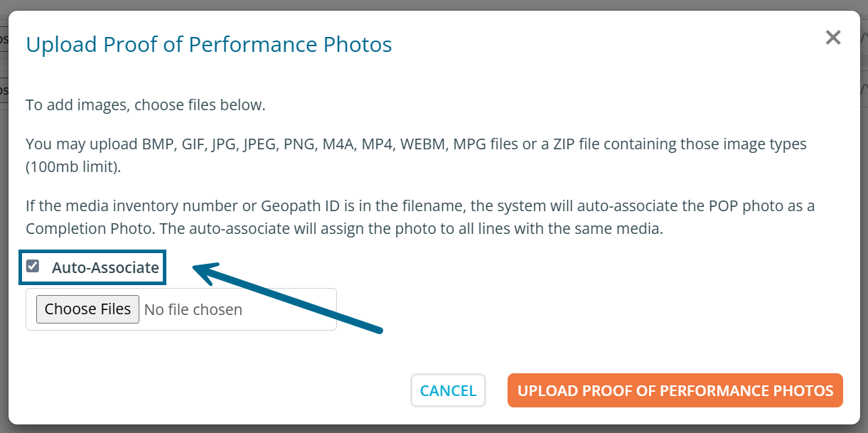Image resolution: width=868 pixels, height=433 pixels.
Task: Click the "Geopath ID" words in the instructions
Action: 293,206
